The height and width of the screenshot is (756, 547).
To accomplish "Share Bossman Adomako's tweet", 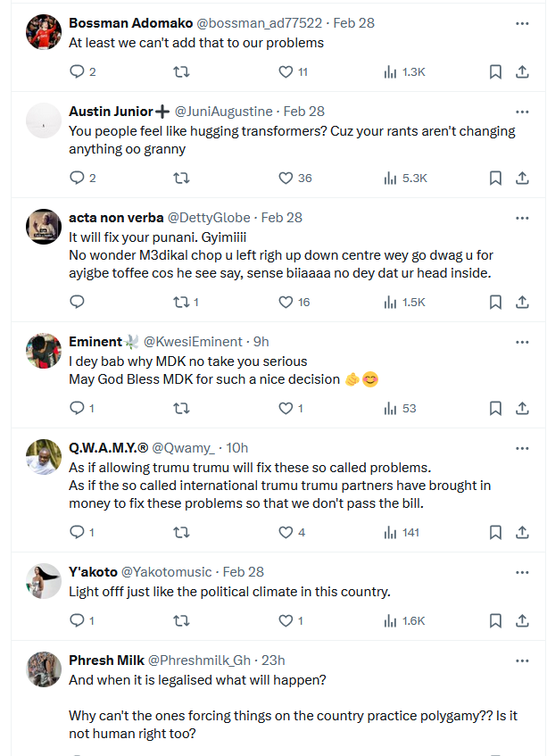I will point(523,71).
